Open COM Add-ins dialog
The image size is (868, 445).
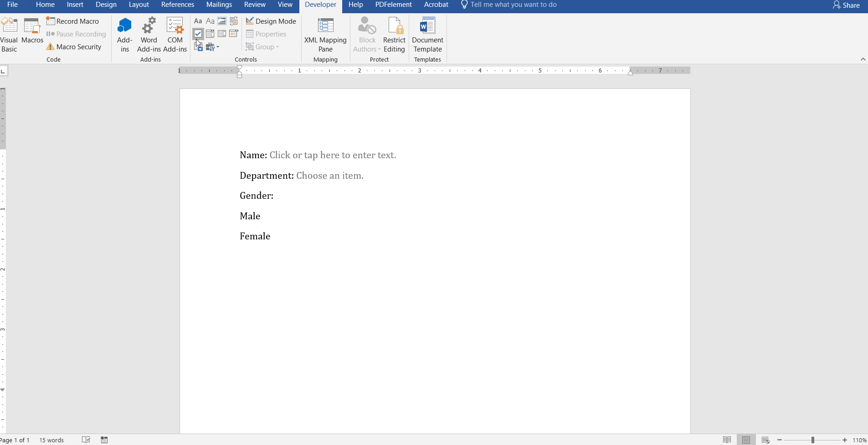tap(175, 35)
